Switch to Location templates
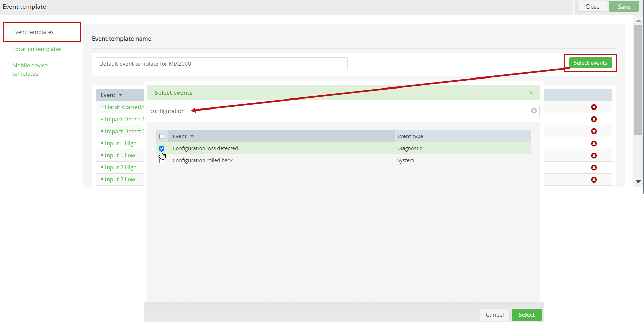 37,49
